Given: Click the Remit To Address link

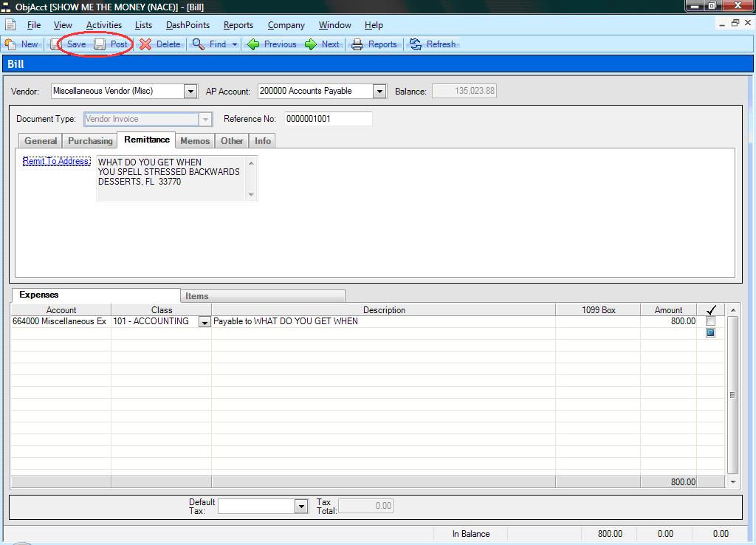Looking at the screenshot, I should click(x=56, y=161).
